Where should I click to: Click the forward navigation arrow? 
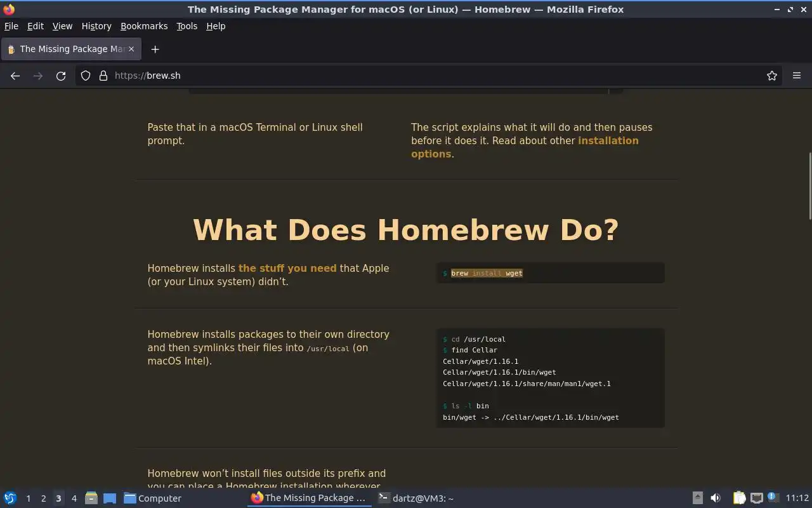pyautogui.click(x=38, y=76)
